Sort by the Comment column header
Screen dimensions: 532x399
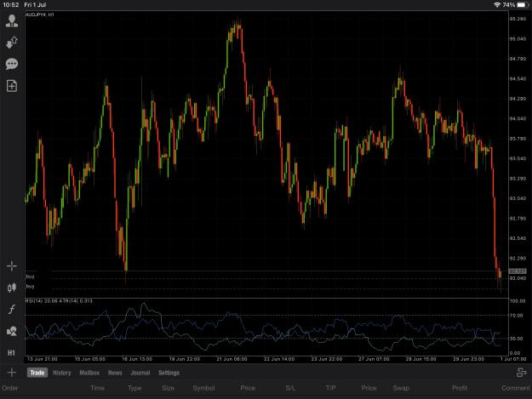pos(516,388)
